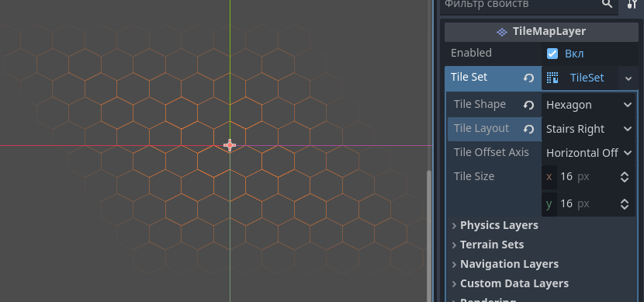The height and width of the screenshot is (302, 644).
Task: Reset Tile Shape to default
Action: (x=528, y=105)
